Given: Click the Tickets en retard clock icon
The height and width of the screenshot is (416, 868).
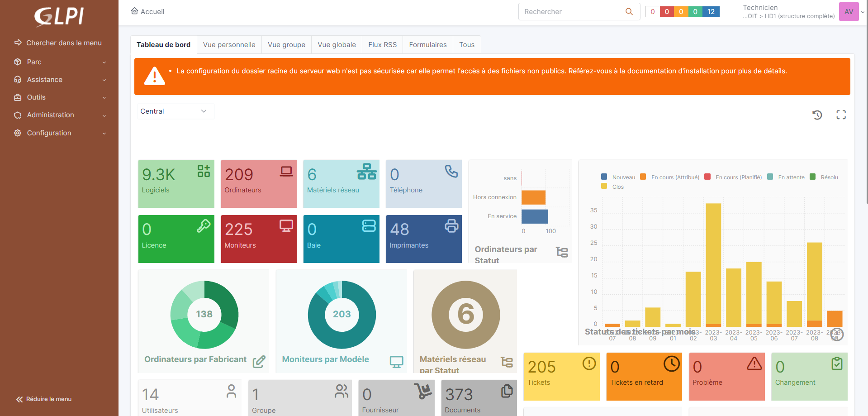Looking at the screenshot, I should coord(671,364).
